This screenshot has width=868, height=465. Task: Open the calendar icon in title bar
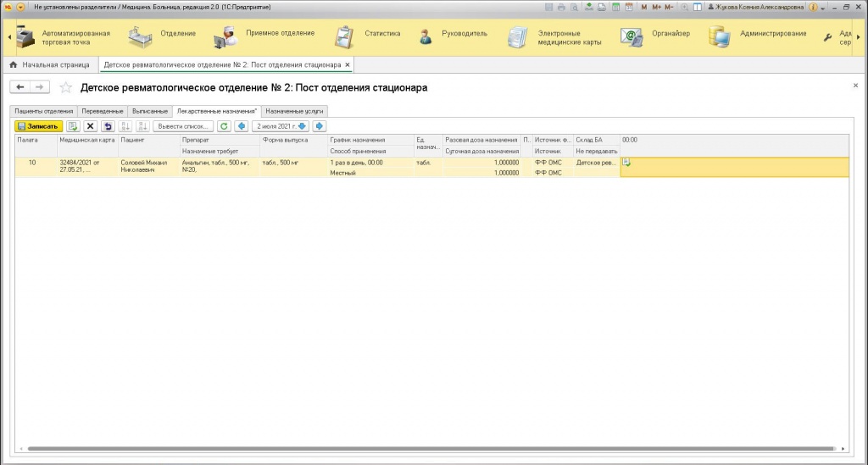[629, 7]
